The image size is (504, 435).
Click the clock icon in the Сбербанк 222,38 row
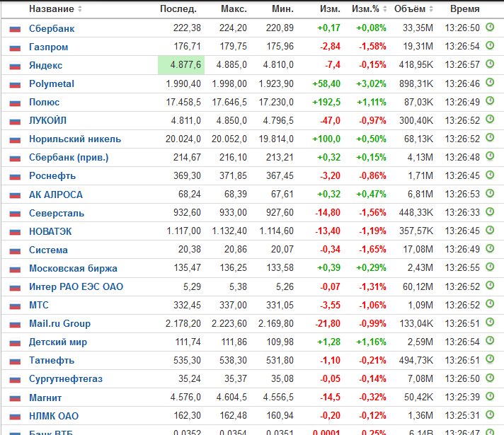(490, 27)
